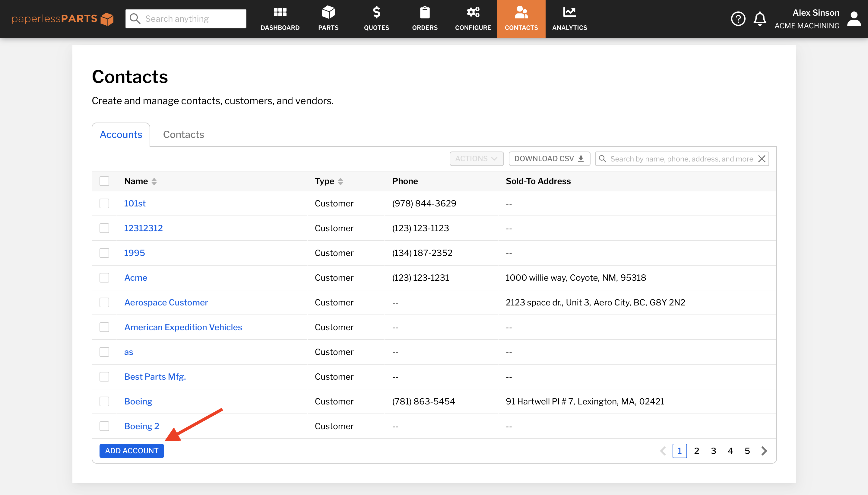
Task: Open Configure gears icon
Action: click(x=473, y=13)
